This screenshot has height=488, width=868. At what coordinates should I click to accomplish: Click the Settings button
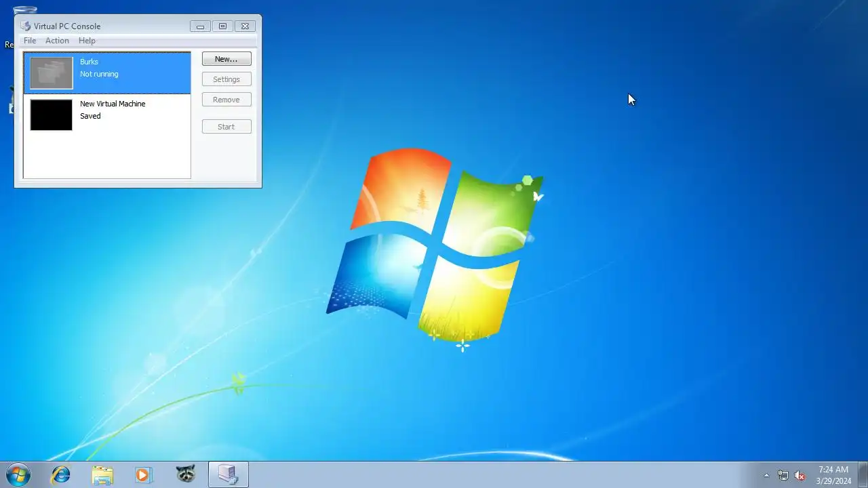click(226, 79)
